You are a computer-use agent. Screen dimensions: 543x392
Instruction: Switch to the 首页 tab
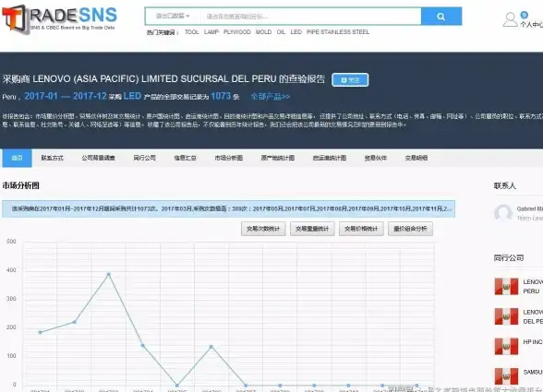click(17, 158)
